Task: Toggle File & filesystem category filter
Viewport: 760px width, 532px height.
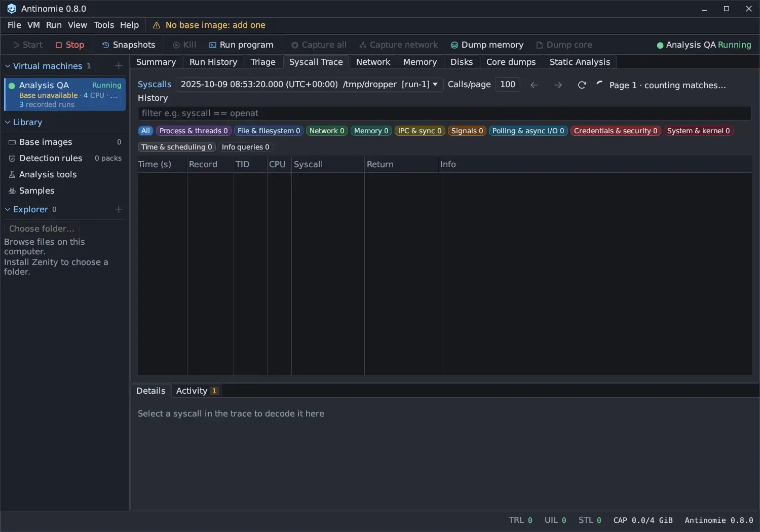Action: [x=269, y=131]
